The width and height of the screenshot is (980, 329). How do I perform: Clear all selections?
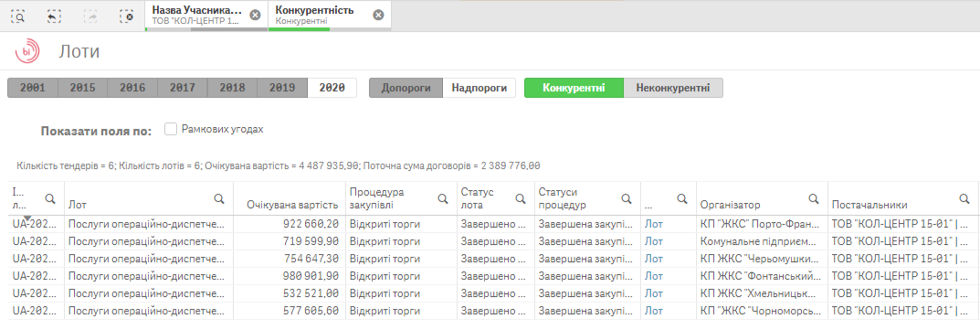point(127,16)
